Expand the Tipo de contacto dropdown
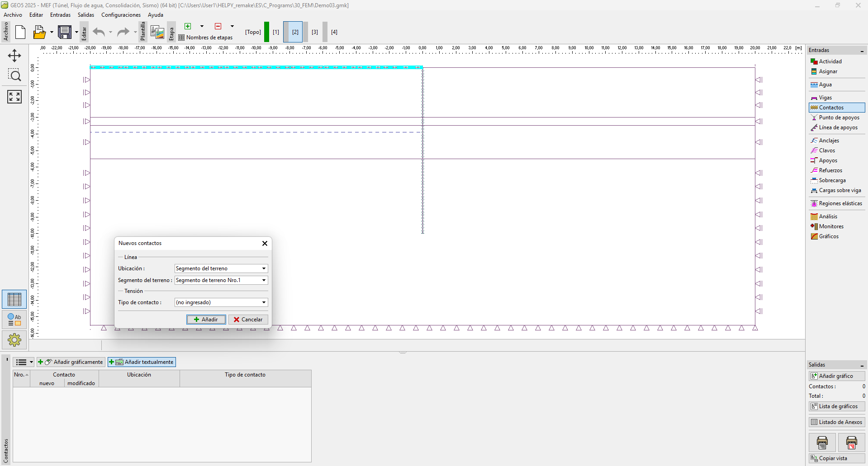 (x=221, y=302)
